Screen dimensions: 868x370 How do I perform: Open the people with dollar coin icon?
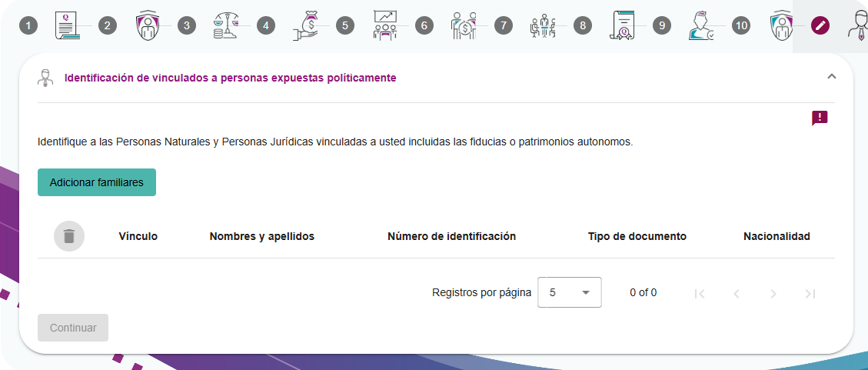(x=464, y=25)
